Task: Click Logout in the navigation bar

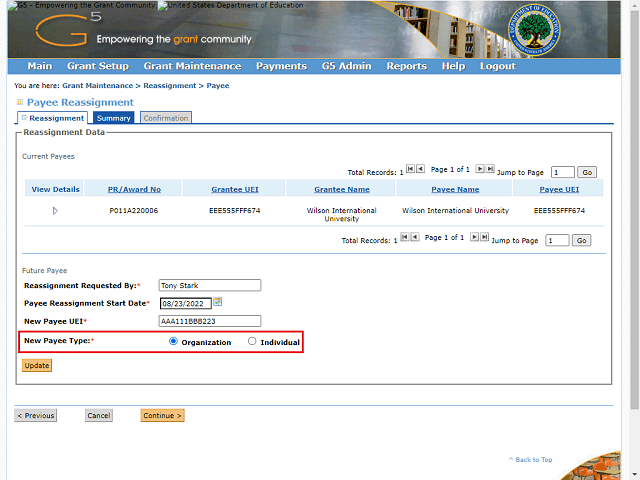Action: click(x=498, y=66)
